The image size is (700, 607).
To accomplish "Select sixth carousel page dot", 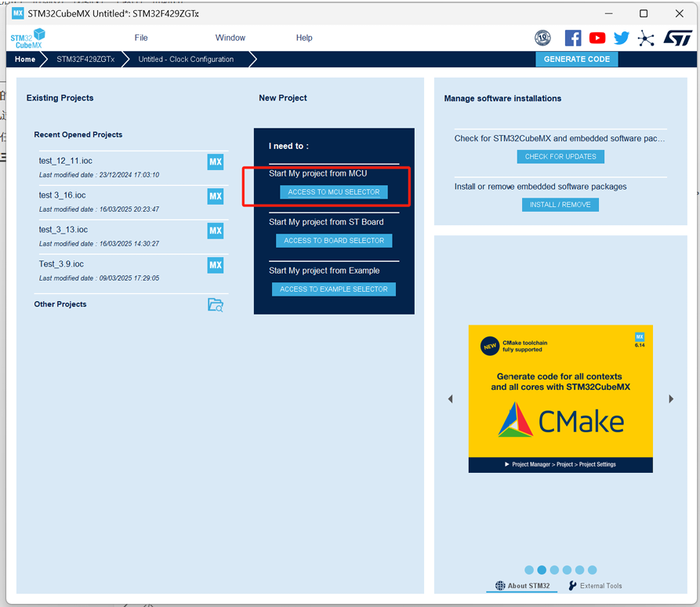I will (593, 570).
